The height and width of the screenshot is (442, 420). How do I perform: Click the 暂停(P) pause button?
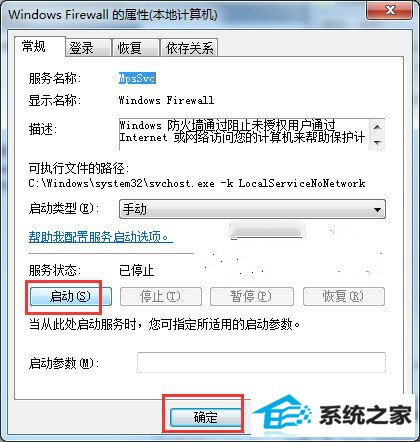tap(252, 296)
